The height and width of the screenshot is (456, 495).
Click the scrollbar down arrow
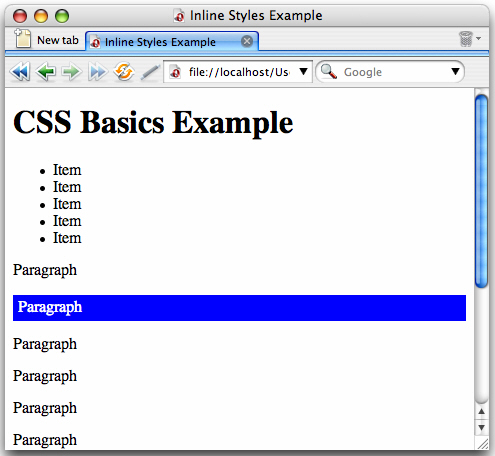click(481, 427)
